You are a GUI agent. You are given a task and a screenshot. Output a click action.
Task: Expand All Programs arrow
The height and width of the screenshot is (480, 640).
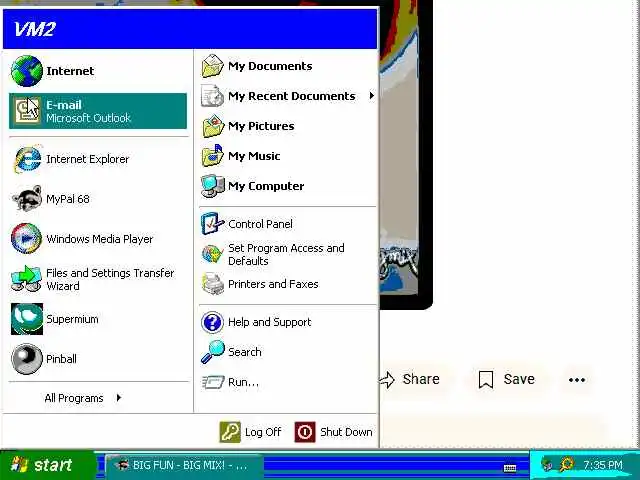tap(119, 398)
